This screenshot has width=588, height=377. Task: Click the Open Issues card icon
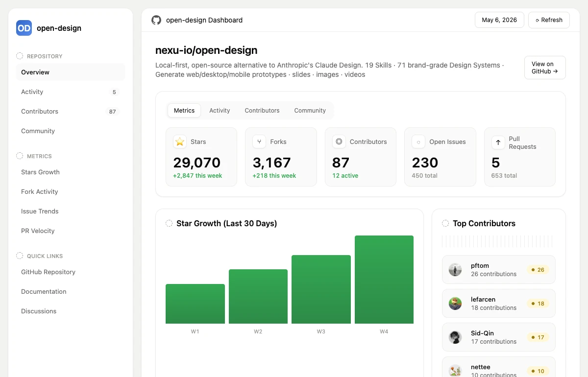click(418, 141)
